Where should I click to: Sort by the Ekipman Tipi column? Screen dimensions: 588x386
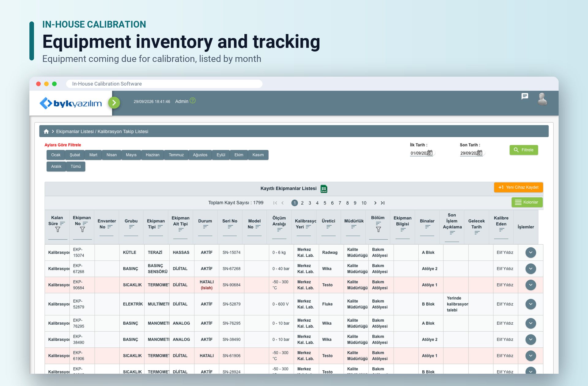(160, 227)
